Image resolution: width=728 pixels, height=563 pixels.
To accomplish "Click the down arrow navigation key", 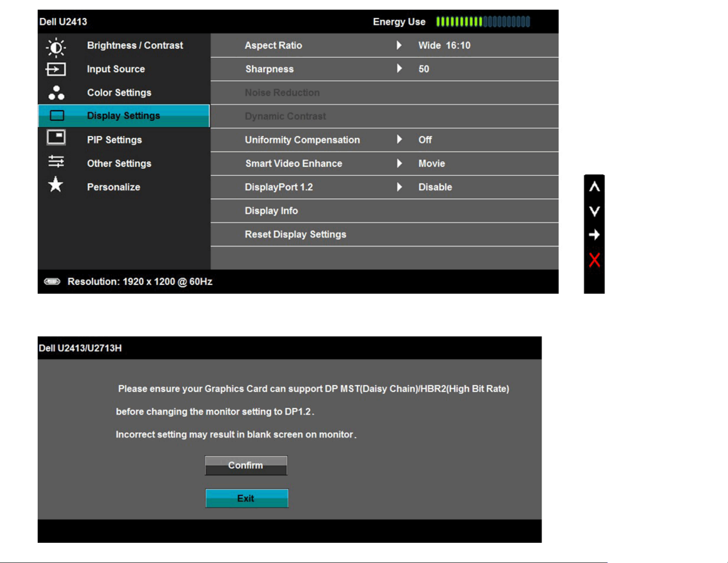I will 594,211.
